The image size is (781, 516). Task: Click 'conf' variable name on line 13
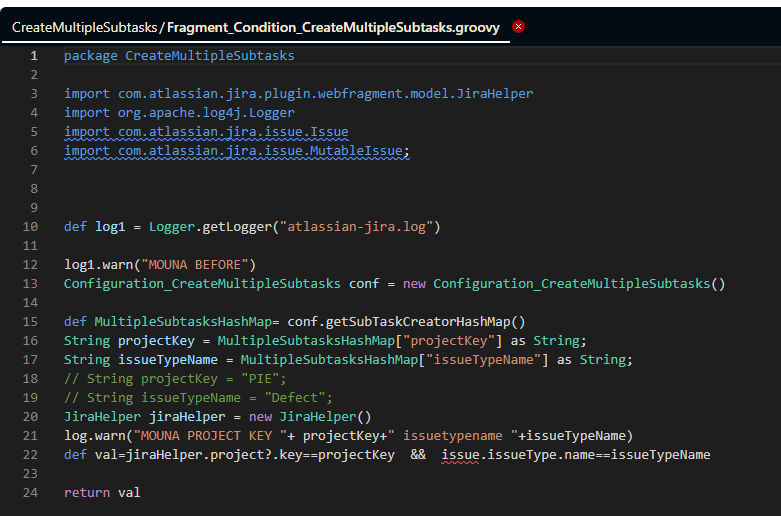click(364, 284)
